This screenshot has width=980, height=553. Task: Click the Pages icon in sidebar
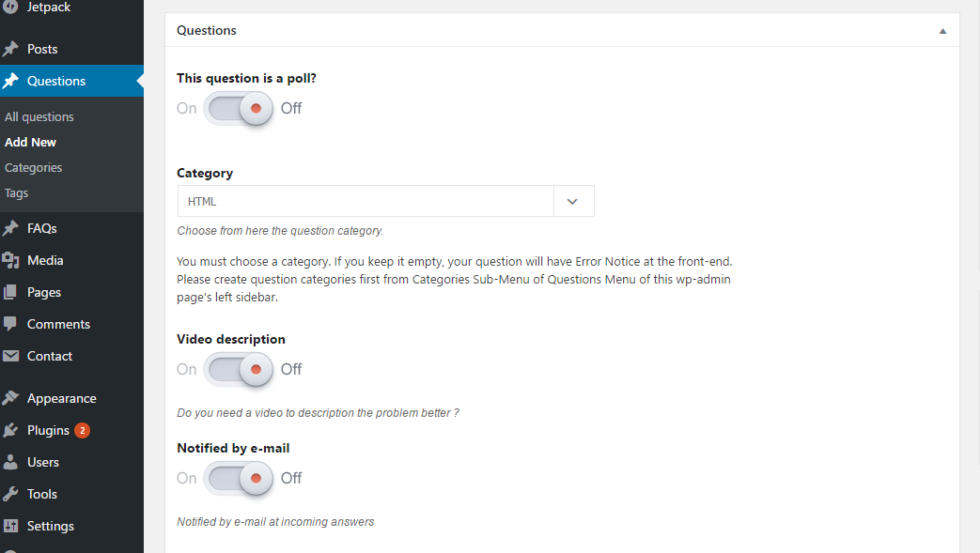pyautogui.click(x=11, y=292)
